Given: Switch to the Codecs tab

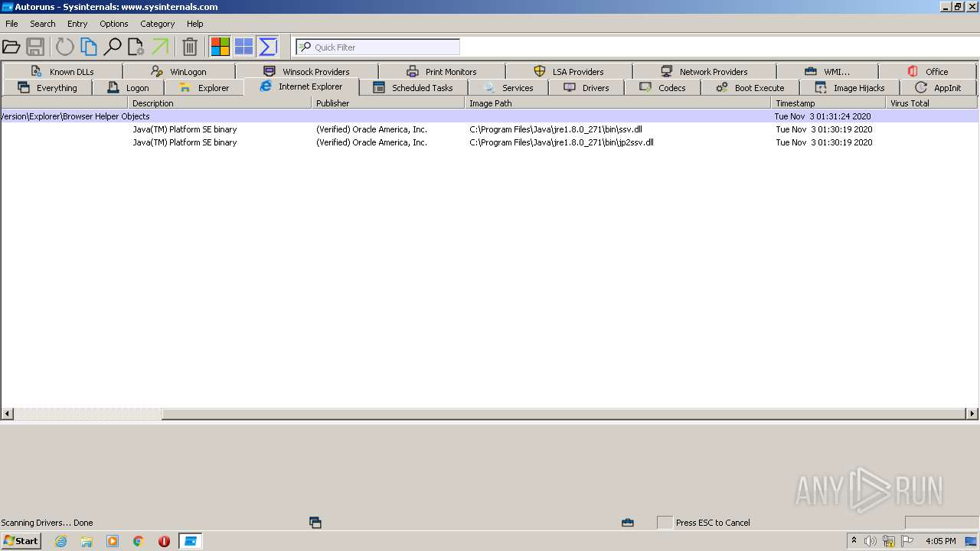Looking at the screenshot, I should tap(663, 87).
